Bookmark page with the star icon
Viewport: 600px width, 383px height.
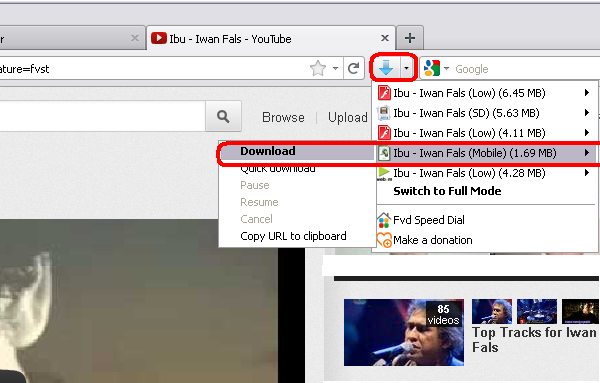pos(318,68)
